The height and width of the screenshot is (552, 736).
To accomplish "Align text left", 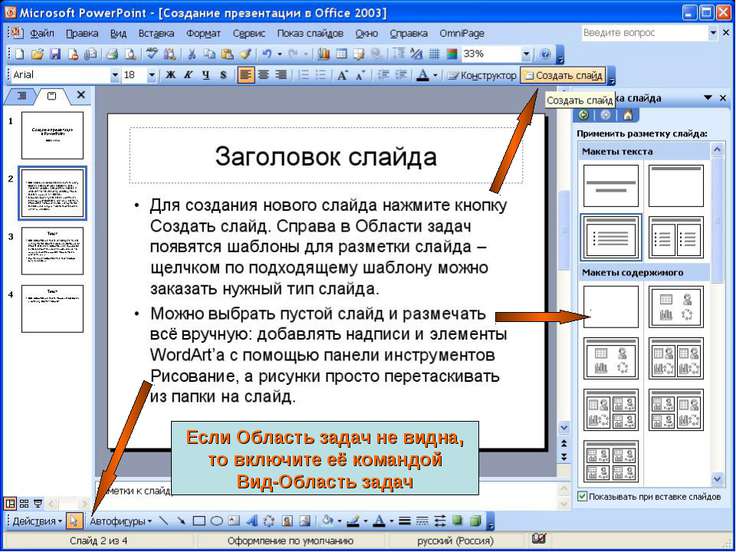I will pyautogui.click(x=245, y=75).
